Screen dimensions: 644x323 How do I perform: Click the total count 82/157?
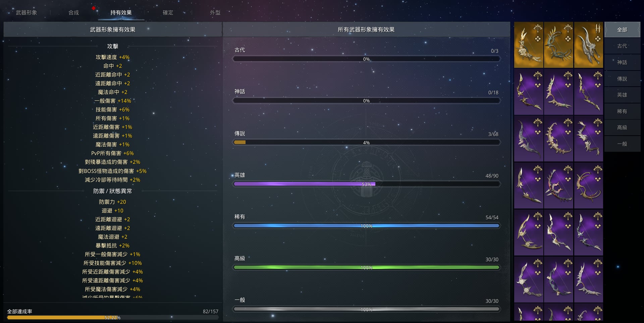(x=211, y=312)
